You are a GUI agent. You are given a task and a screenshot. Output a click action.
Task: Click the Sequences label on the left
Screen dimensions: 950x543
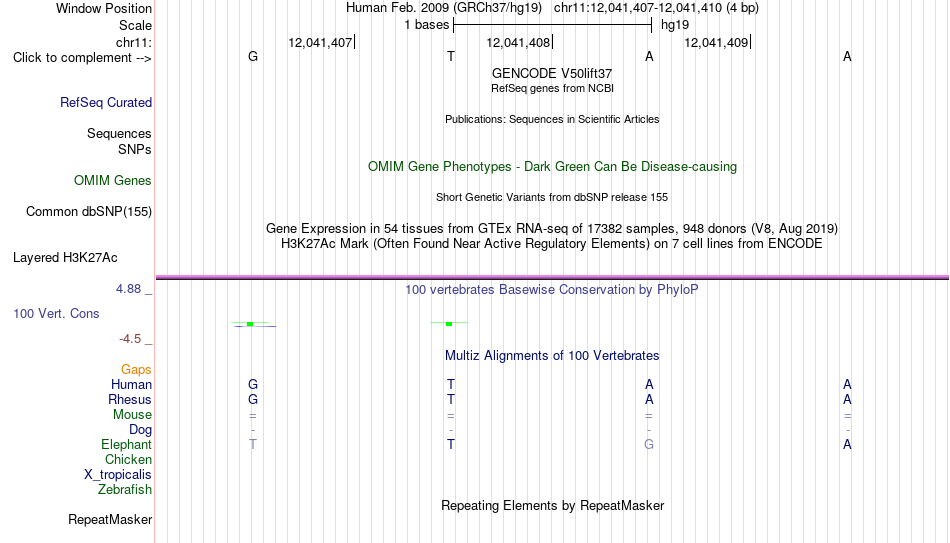click(119, 133)
